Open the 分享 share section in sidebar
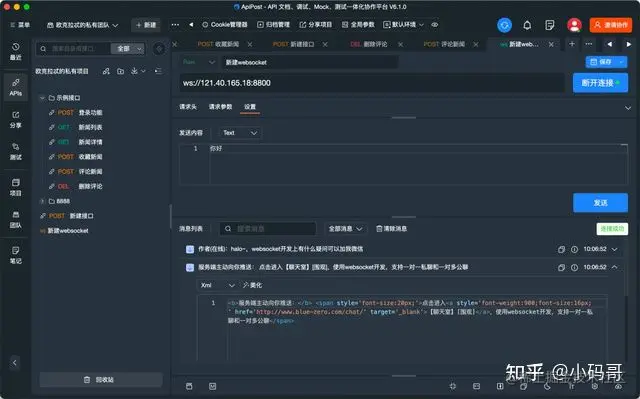The width and height of the screenshot is (640, 399). click(x=16, y=120)
